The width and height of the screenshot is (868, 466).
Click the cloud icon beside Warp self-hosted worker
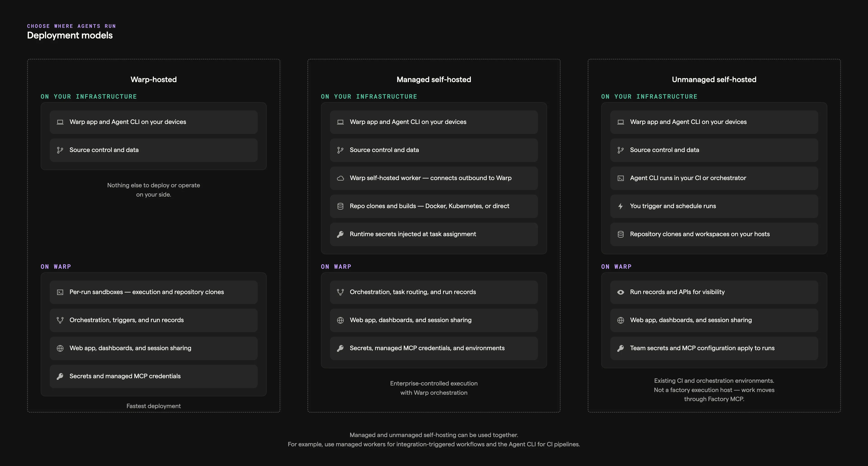click(340, 178)
